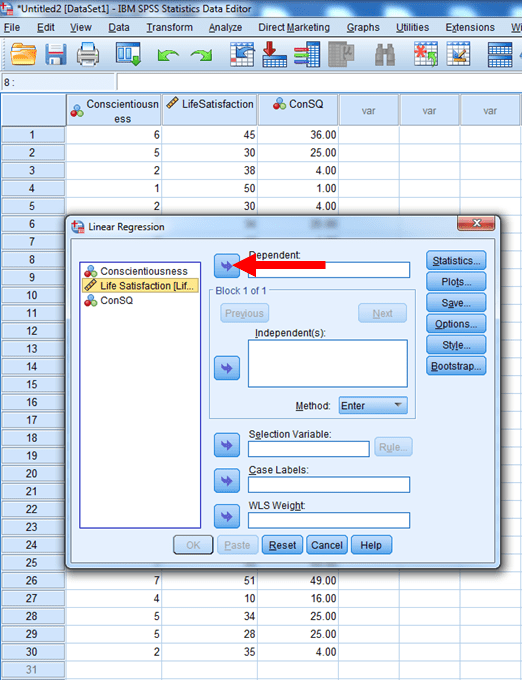Select LifeSatisfaction column header
The image size is (522, 680).
(210, 110)
